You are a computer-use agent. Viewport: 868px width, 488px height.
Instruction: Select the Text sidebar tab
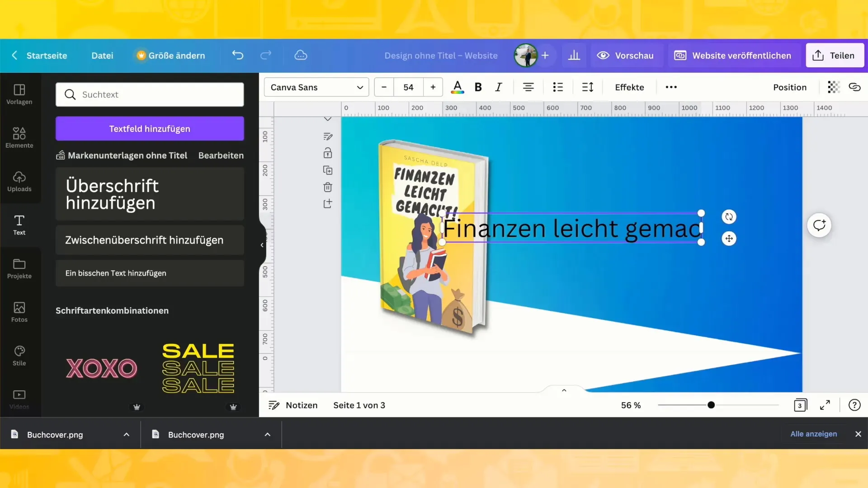click(x=19, y=225)
